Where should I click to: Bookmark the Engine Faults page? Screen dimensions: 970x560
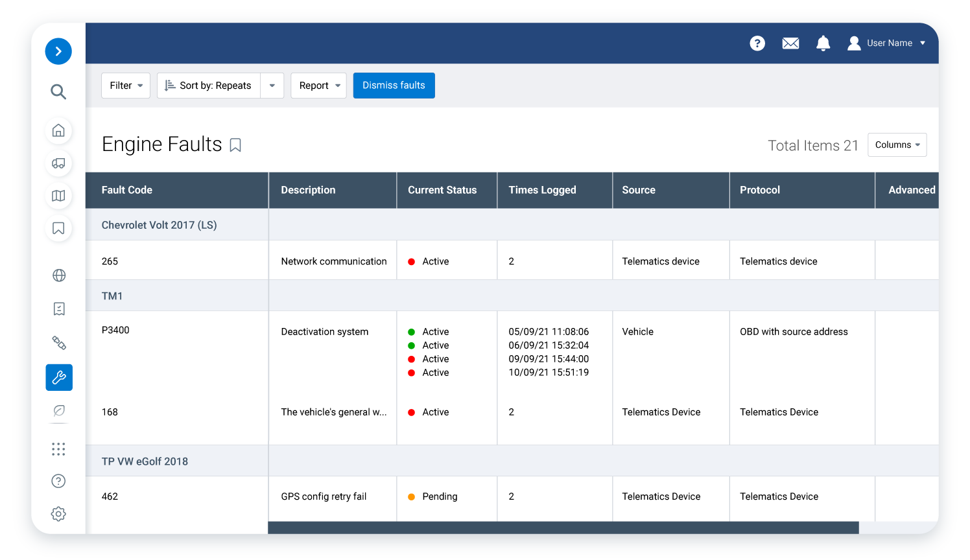[235, 146]
